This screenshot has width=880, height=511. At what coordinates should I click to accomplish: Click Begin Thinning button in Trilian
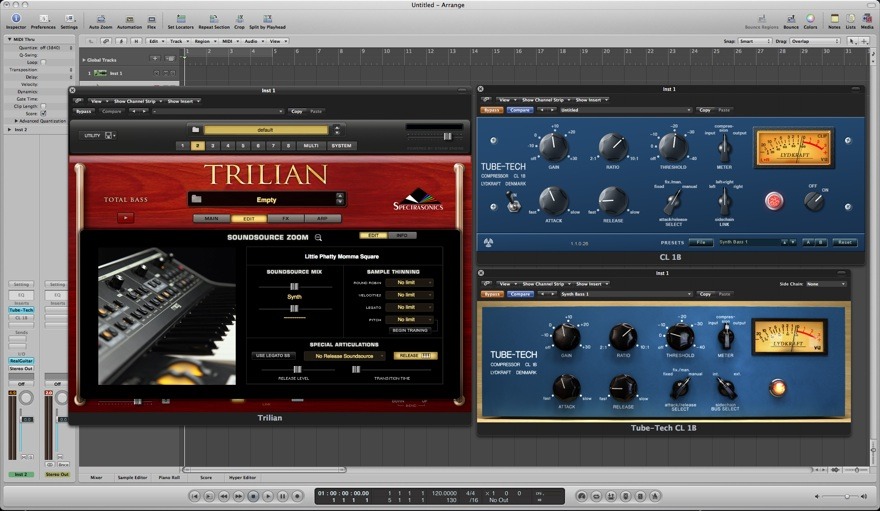point(410,330)
